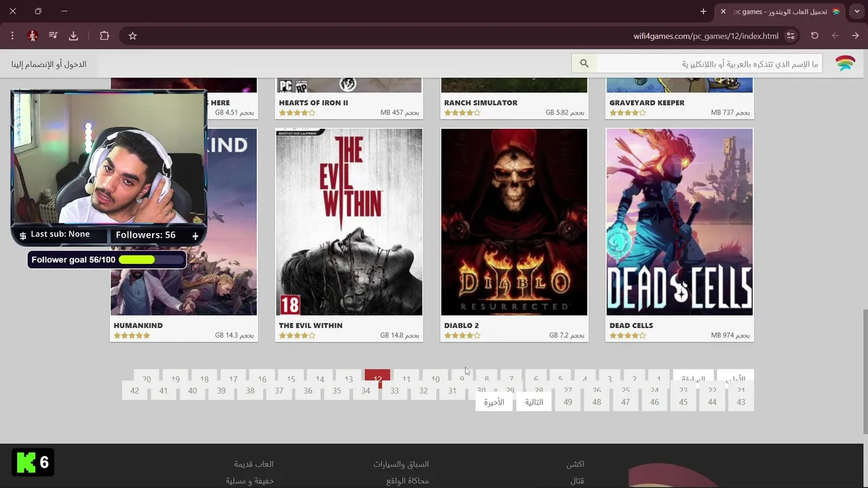Click the browser back arrow
868x488 pixels.
point(855,36)
